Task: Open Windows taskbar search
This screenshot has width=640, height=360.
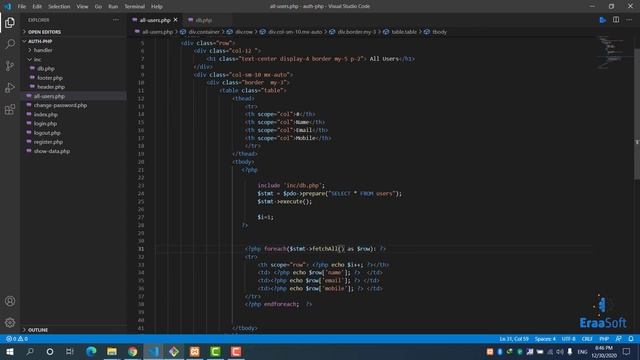Action: click(x=30, y=351)
